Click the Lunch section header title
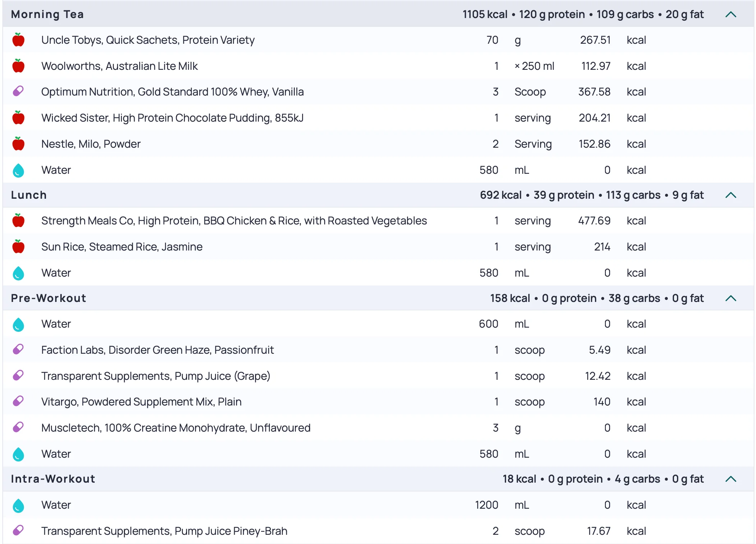 coord(29,195)
